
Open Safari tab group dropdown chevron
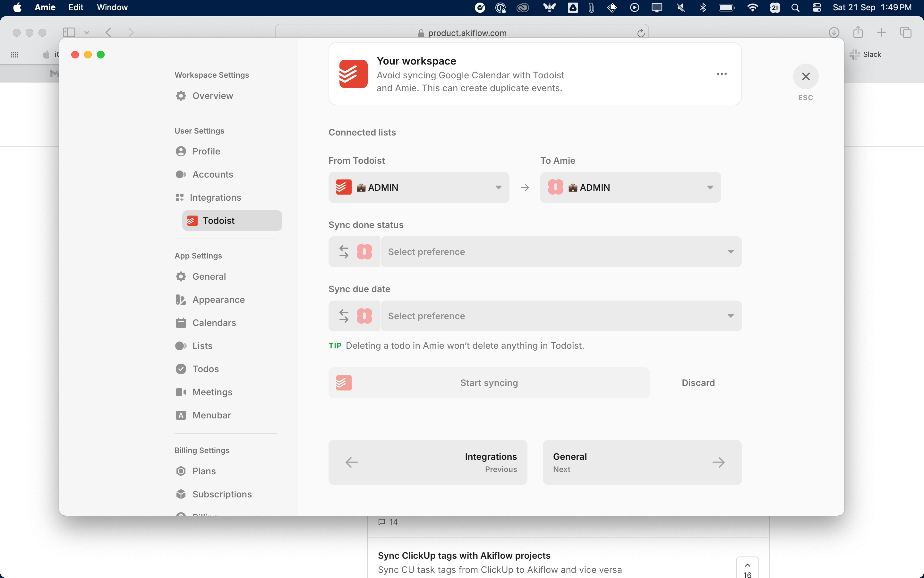pyautogui.click(x=87, y=32)
